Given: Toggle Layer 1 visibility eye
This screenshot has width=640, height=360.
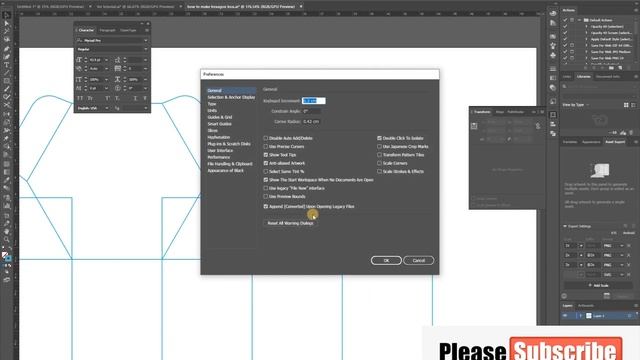Looking at the screenshot, I should pyautogui.click(x=565, y=316).
